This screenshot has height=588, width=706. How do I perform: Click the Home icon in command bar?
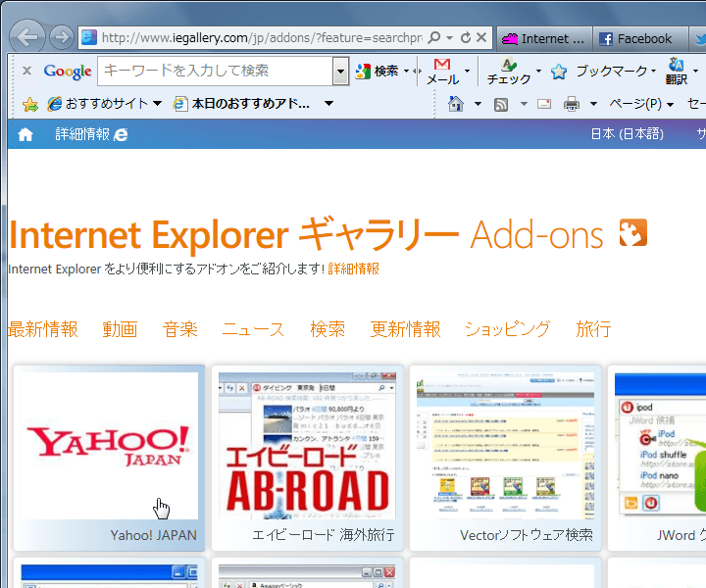(456, 104)
